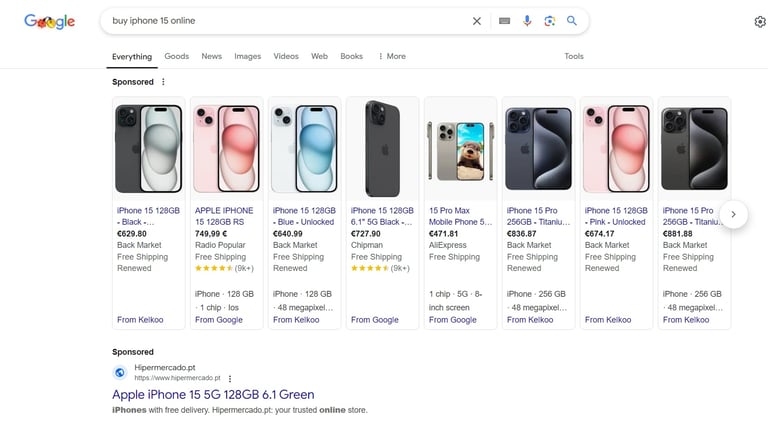Open the Videos results tab
The image size is (768, 425).
click(286, 56)
